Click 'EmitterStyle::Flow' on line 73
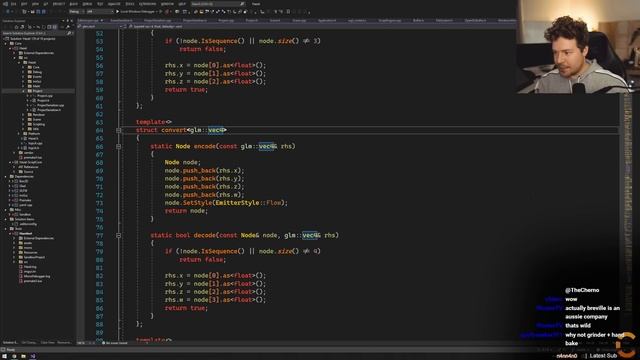The height and width of the screenshot is (360, 640). [x=249, y=203]
